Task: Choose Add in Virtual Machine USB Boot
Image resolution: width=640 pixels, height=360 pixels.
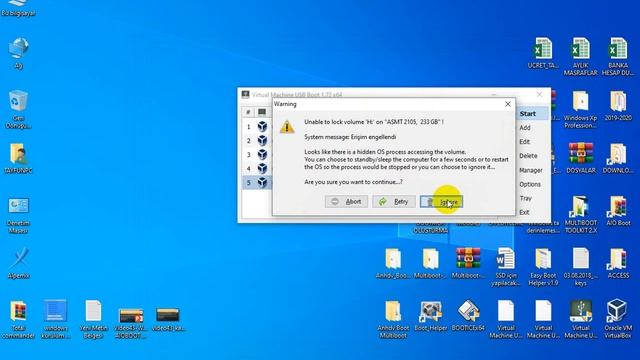Action: 525,128
